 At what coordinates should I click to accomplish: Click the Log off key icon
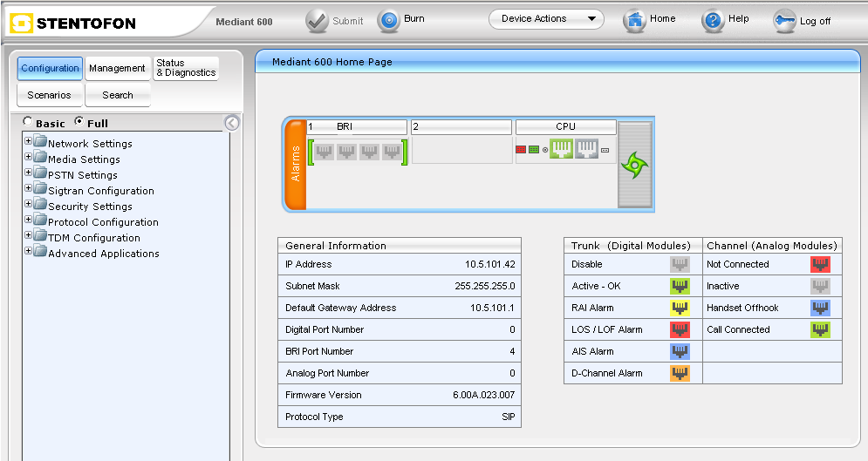784,21
